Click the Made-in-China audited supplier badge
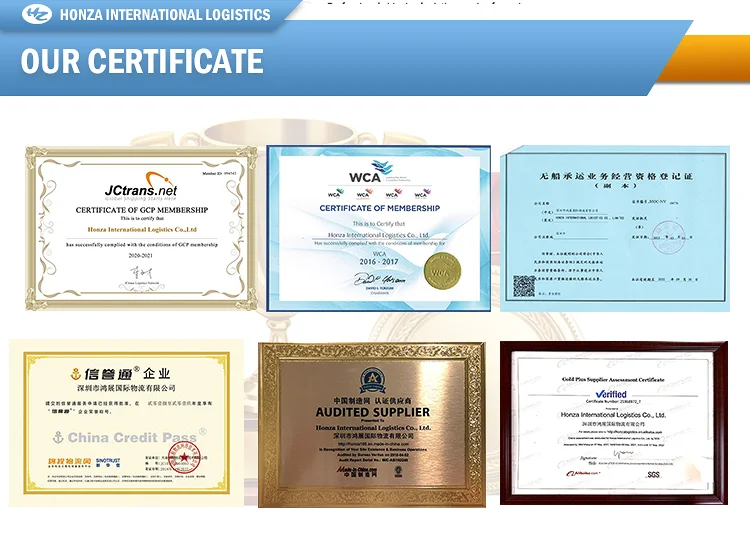 point(373,382)
